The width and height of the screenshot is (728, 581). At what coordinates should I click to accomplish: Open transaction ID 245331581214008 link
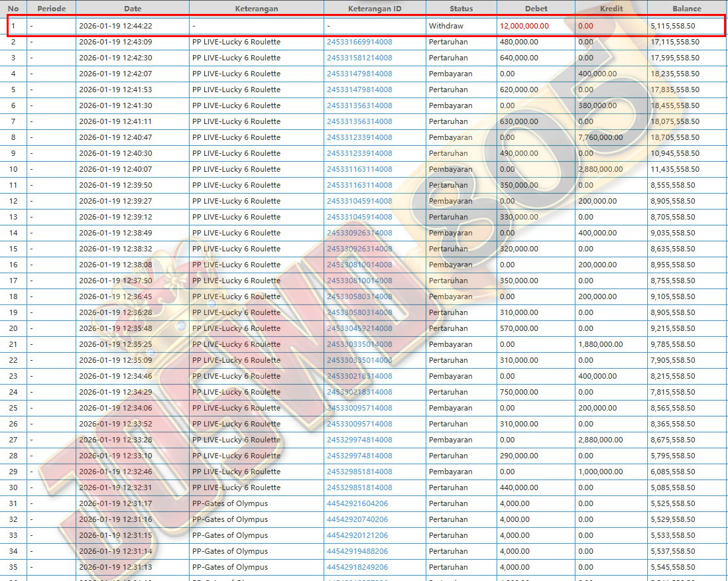[359, 58]
